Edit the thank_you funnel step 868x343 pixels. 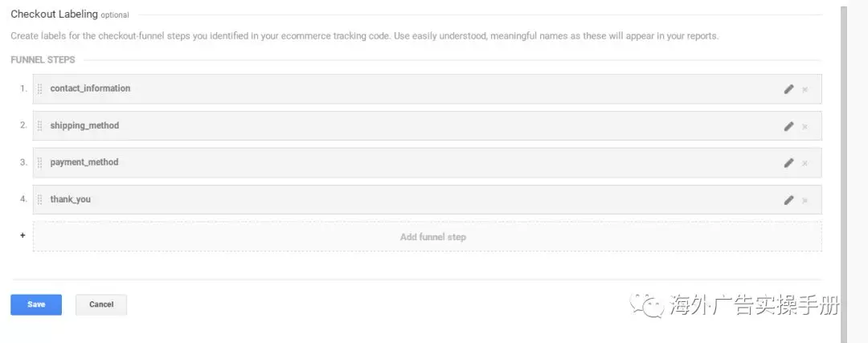coord(788,200)
